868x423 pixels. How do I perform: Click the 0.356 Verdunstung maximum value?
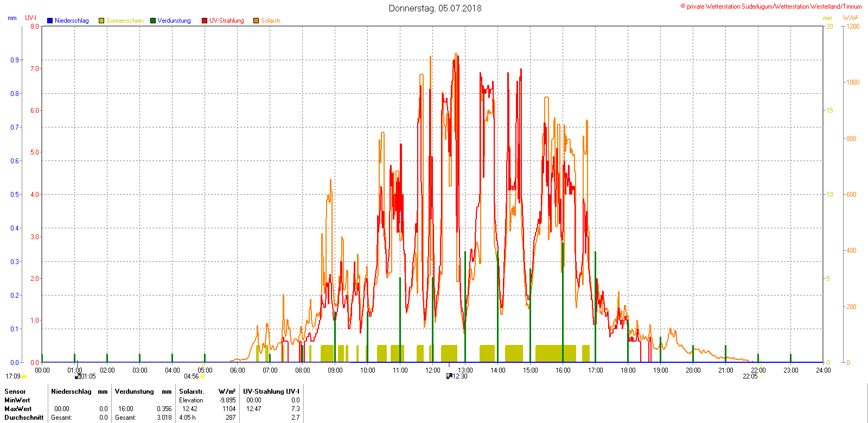click(164, 409)
